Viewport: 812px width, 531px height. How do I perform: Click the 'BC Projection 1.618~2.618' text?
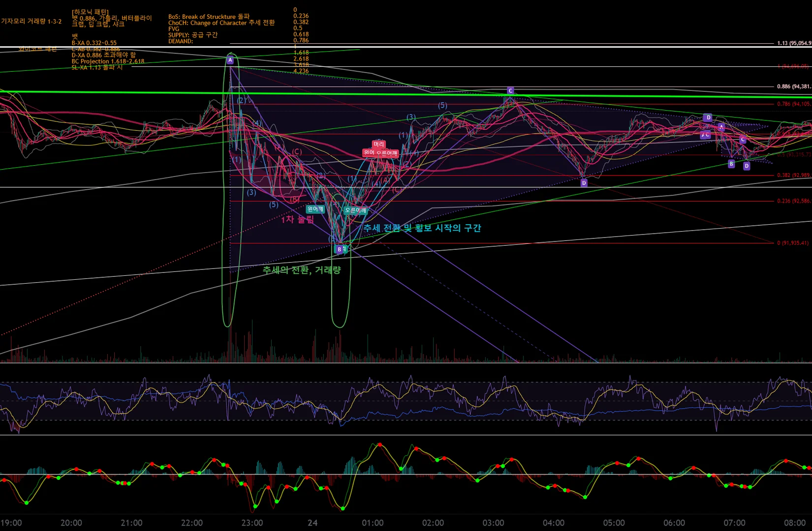(108, 61)
